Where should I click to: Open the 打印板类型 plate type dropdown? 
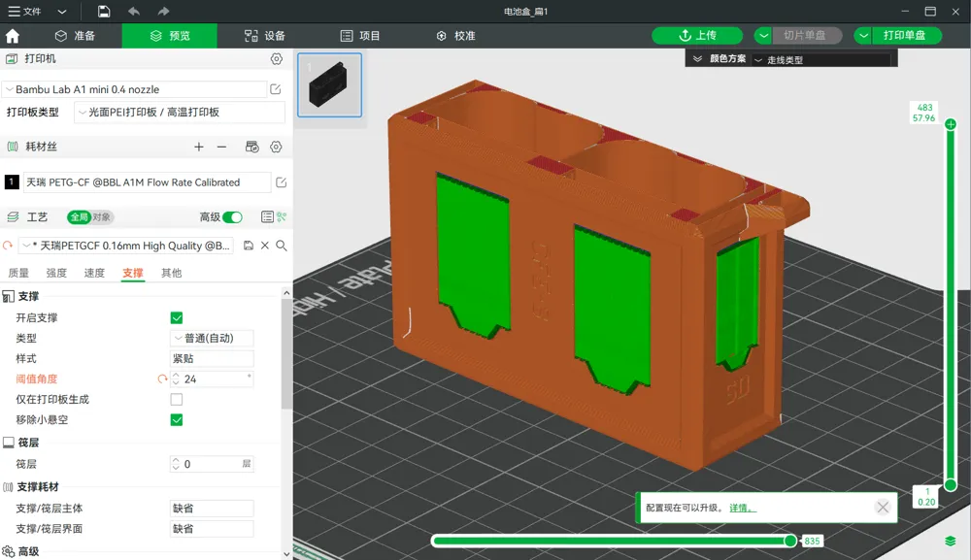click(x=179, y=112)
